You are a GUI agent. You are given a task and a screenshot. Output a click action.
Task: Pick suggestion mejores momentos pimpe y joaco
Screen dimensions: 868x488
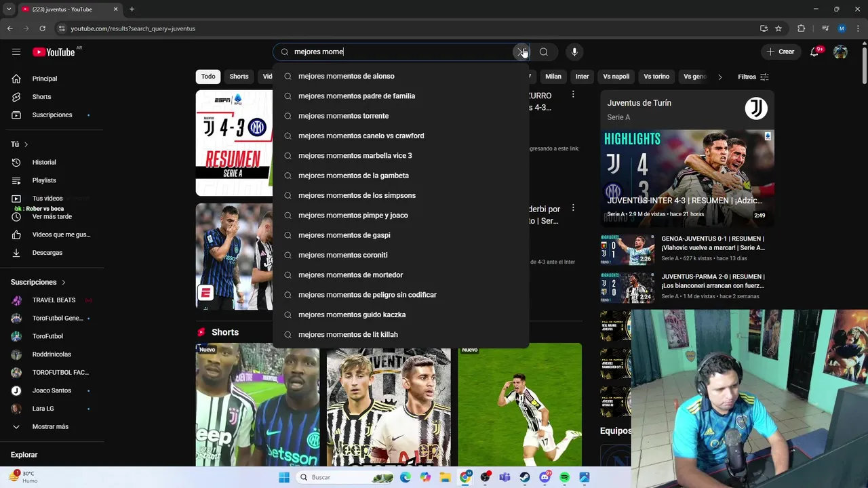point(401,215)
